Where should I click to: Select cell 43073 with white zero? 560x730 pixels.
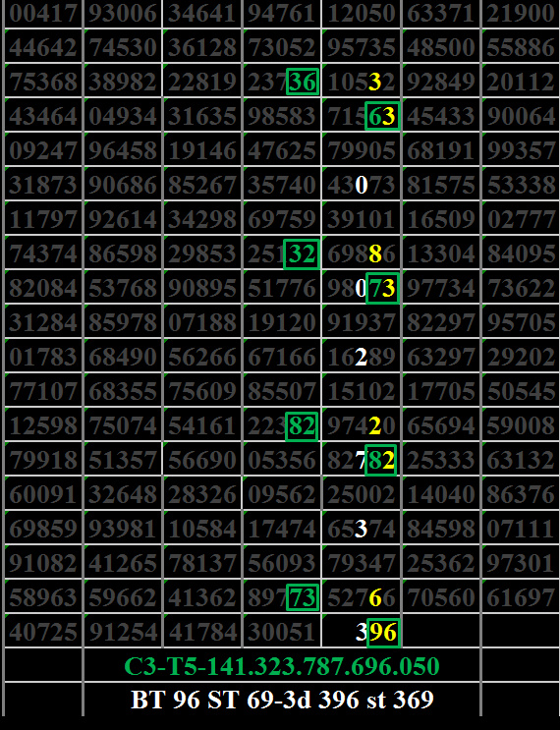coord(362,185)
